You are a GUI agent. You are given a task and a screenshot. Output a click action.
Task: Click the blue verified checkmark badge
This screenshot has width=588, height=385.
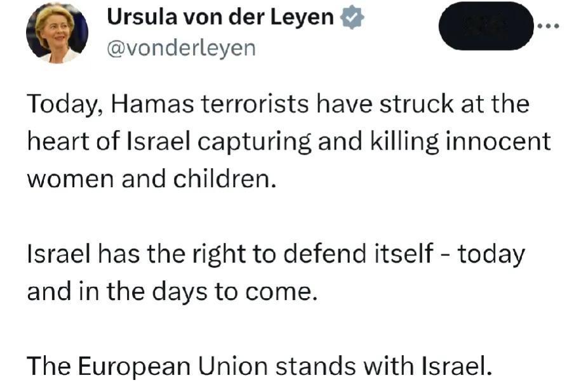[352, 18]
